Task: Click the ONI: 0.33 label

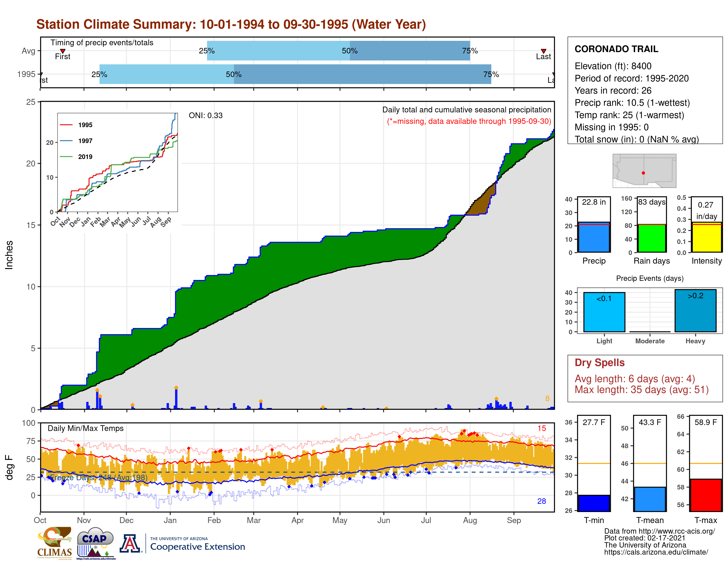Action: pyautogui.click(x=205, y=115)
